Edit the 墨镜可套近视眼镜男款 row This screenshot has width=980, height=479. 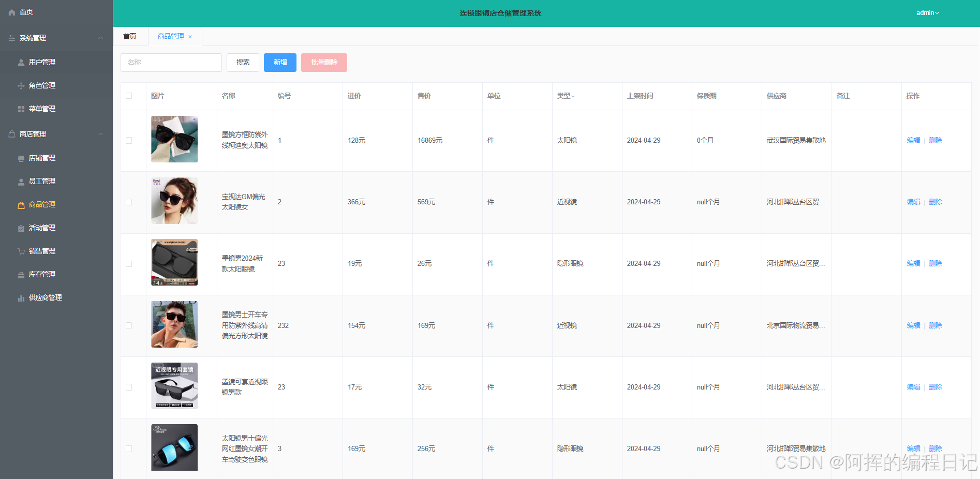[x=913, y=387]
